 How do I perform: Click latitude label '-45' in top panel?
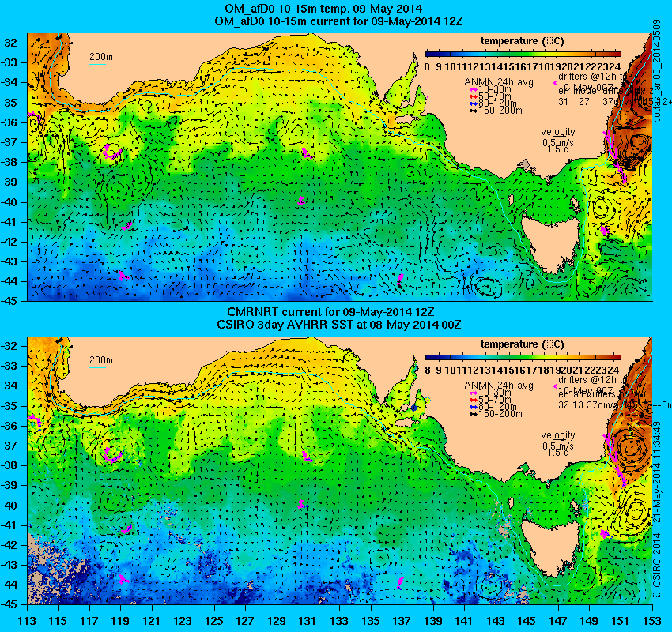pyautogui.click(x=9, y=301)
